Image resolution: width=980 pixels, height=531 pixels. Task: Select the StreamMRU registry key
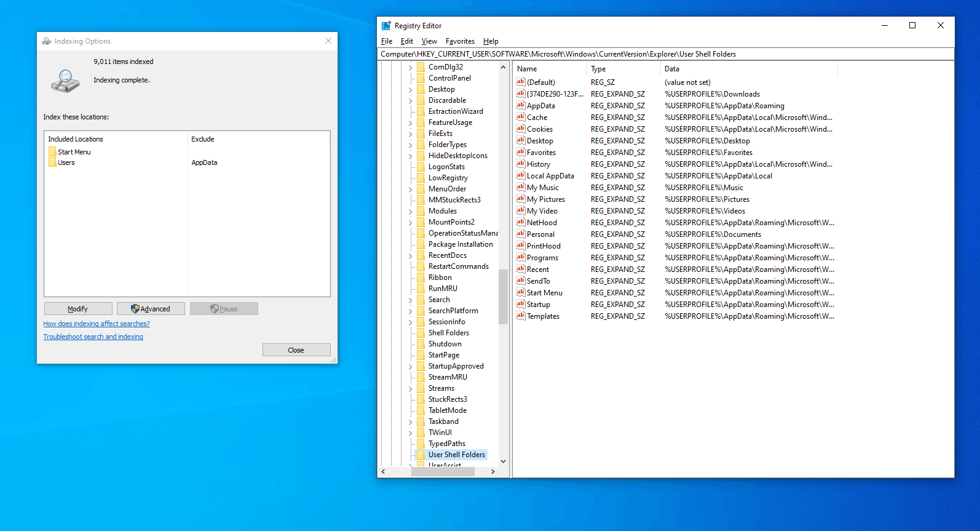(x=448, y=377)
